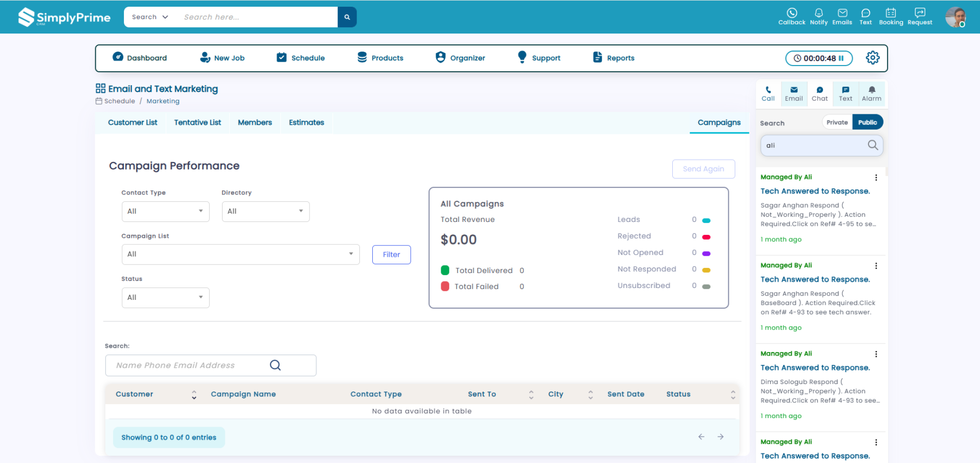Open the header Search type dropdown

pyautogui.click(x=150, y=17)
